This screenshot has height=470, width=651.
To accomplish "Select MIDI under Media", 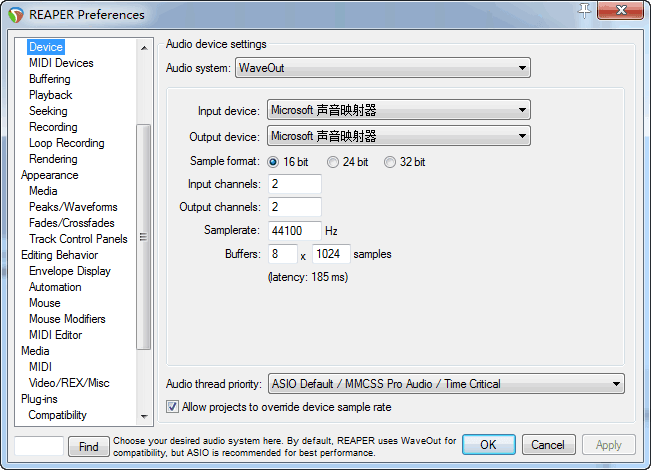I will point(40,367).
